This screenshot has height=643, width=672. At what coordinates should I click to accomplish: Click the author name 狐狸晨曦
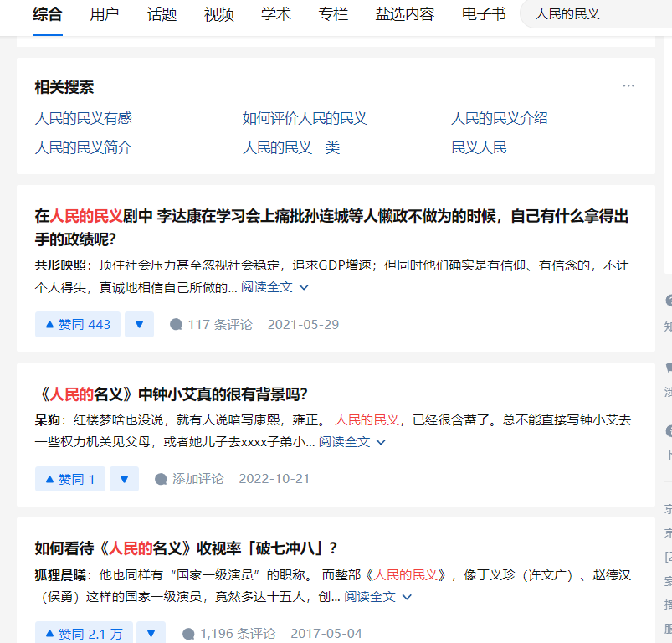coord(60,575)
